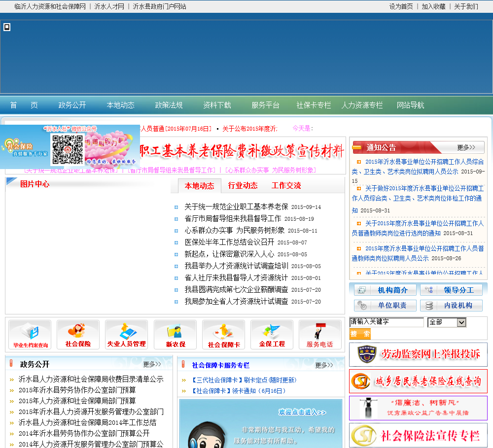Screen dimensions: 493x448
Task: Open the 毕业生档案查询 icon tile
Action: click(x=30, y=335)
